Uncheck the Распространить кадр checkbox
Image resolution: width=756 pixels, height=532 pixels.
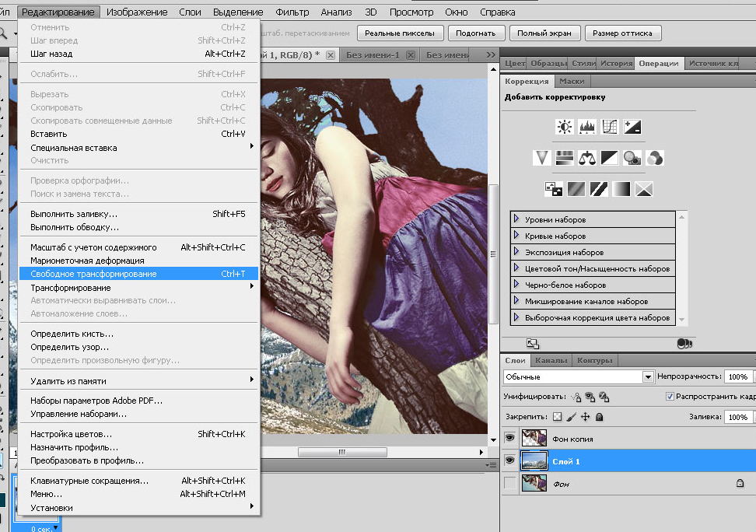click(x=670, y=397)
